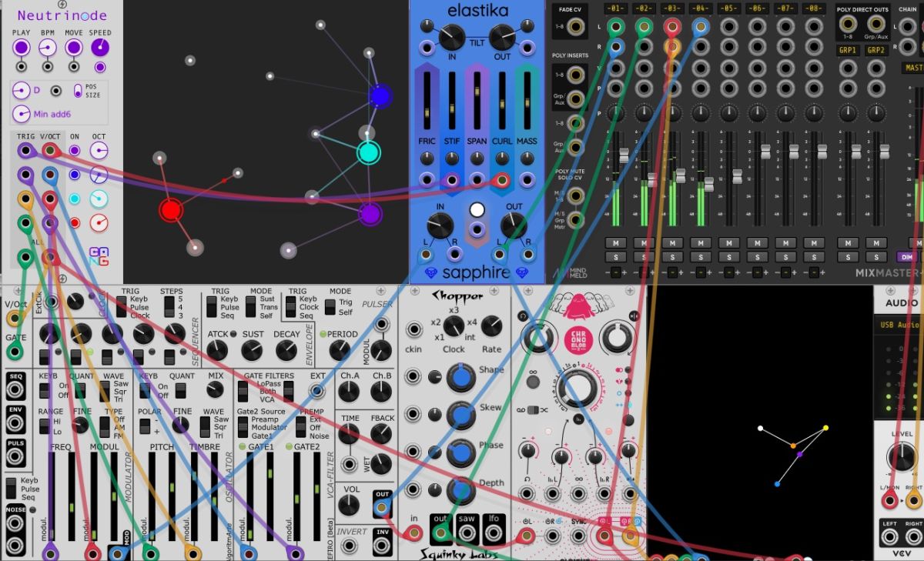Toggle the modulator RANGE Hi/Lo switch
This screenshot has height=561, width=924.
tap(43, 427)
